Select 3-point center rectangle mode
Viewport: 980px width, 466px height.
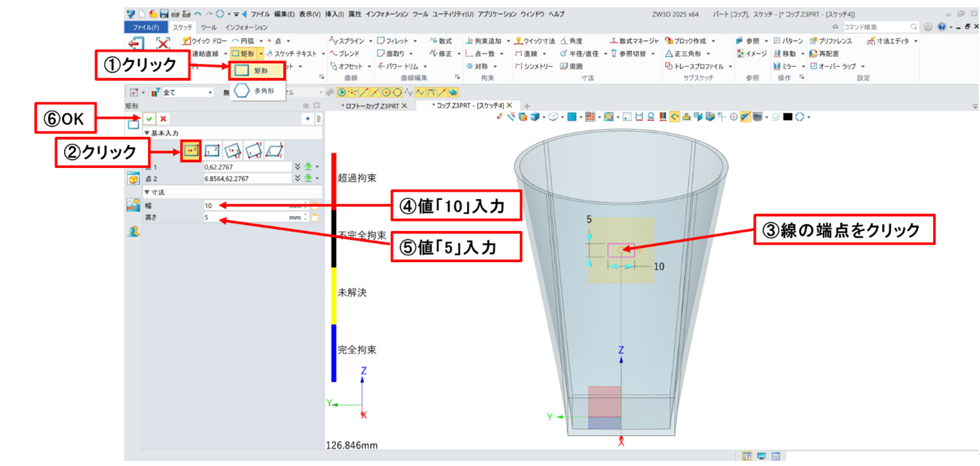[x=233, y=151]
